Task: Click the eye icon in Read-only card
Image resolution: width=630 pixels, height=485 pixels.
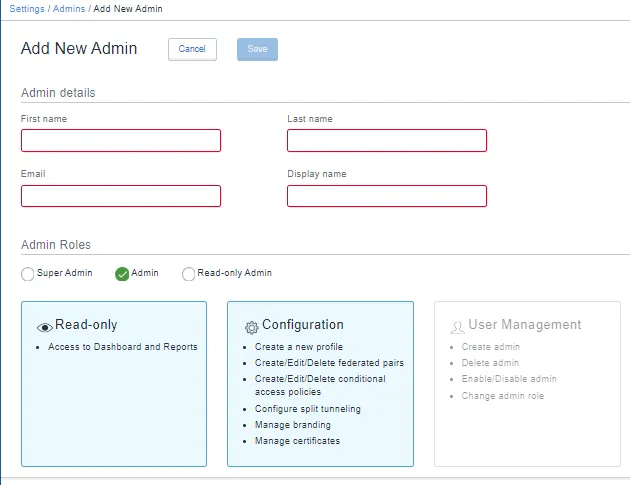Action: click(45, 327)
